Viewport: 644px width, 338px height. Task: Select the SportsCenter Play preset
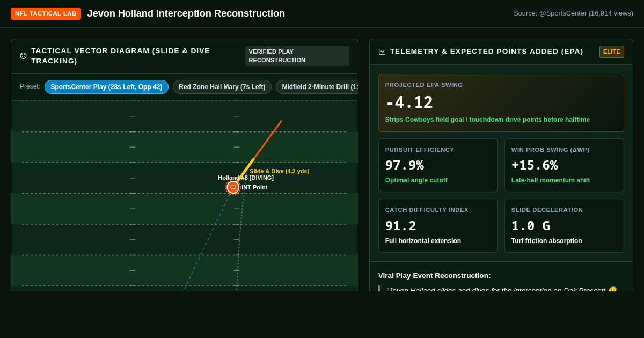click(106, 87)
